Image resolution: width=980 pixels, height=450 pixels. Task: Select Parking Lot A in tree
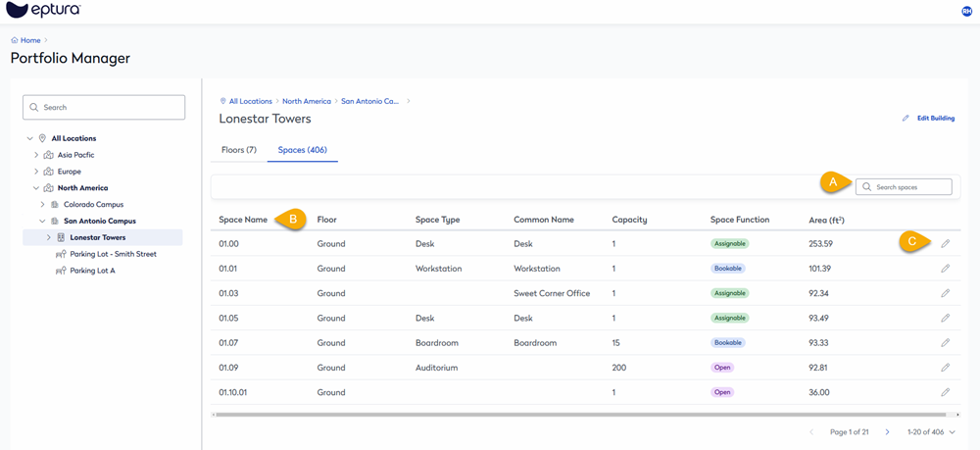[x=92, y=271]
